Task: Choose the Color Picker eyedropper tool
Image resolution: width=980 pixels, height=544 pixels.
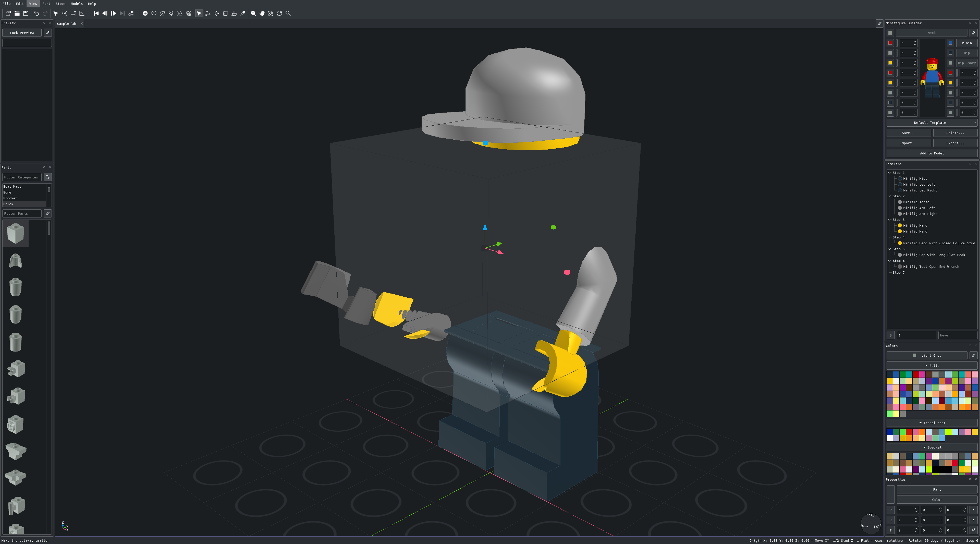Action: (243, 13)
